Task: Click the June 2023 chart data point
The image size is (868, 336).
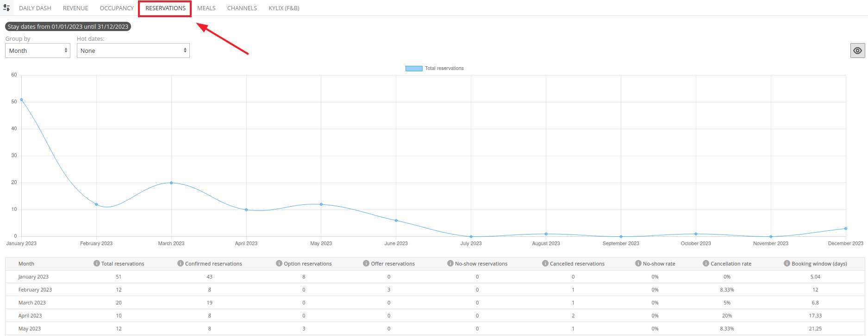Action: [x=396, y=221]
